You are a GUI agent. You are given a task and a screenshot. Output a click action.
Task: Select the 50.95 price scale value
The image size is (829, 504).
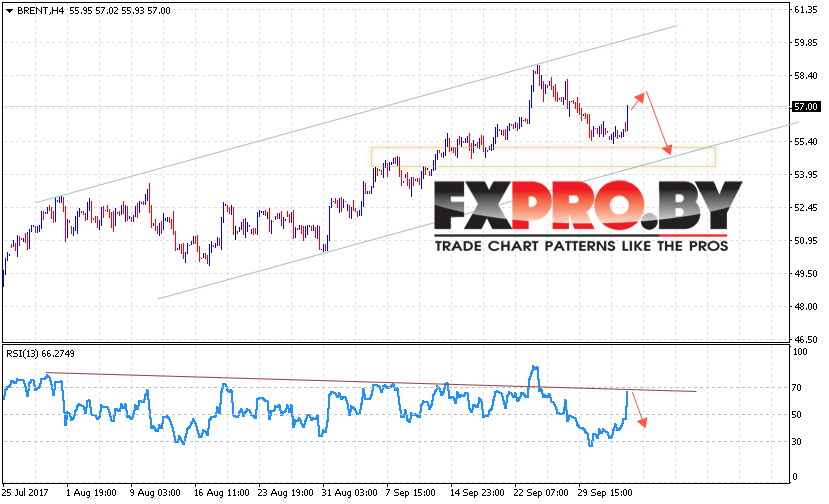805,241
